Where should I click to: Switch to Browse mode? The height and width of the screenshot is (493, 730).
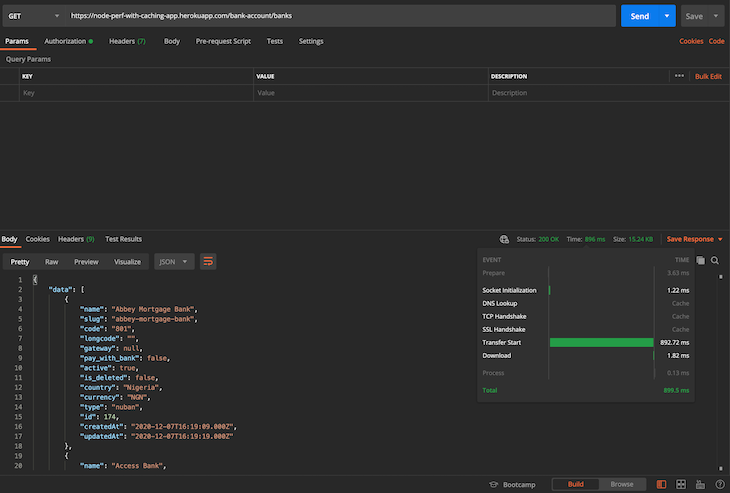[622, 484]
